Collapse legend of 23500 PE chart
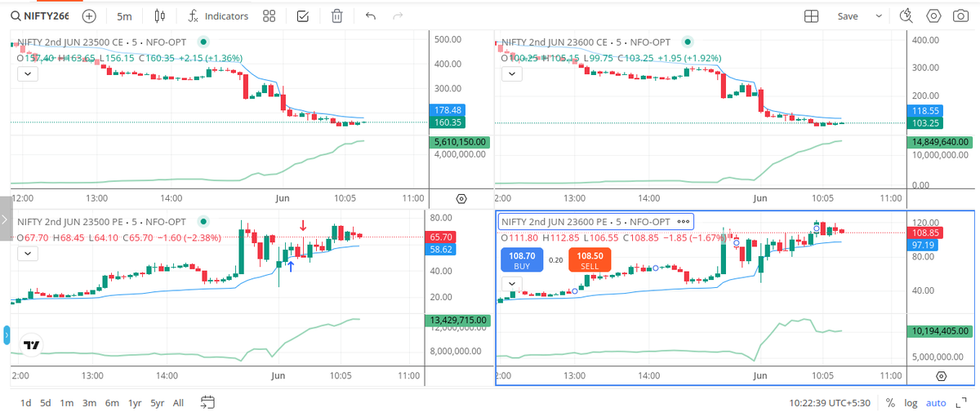 point(27,254)
